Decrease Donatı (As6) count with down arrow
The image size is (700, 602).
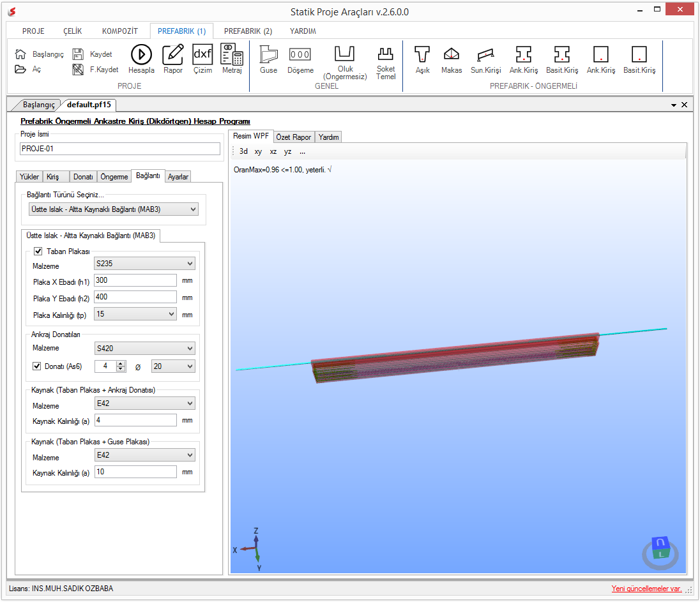click(x=121, y=369)
